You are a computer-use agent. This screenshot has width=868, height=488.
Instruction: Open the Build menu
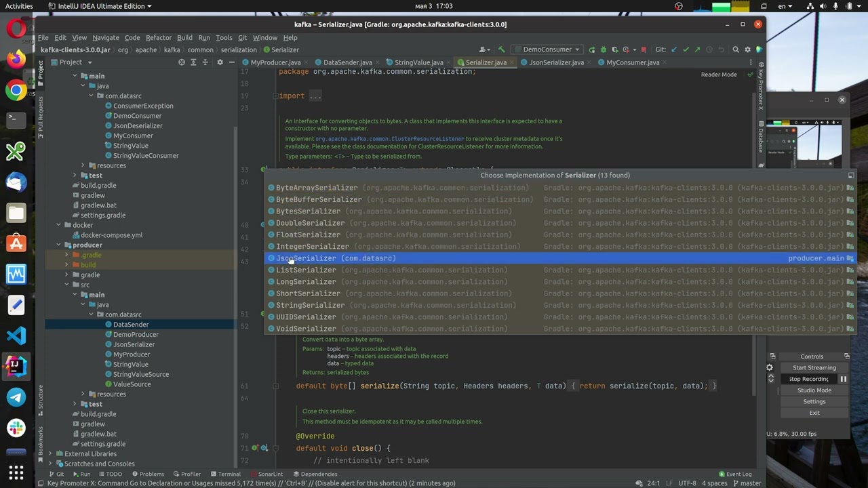click(x=184, y=38)
